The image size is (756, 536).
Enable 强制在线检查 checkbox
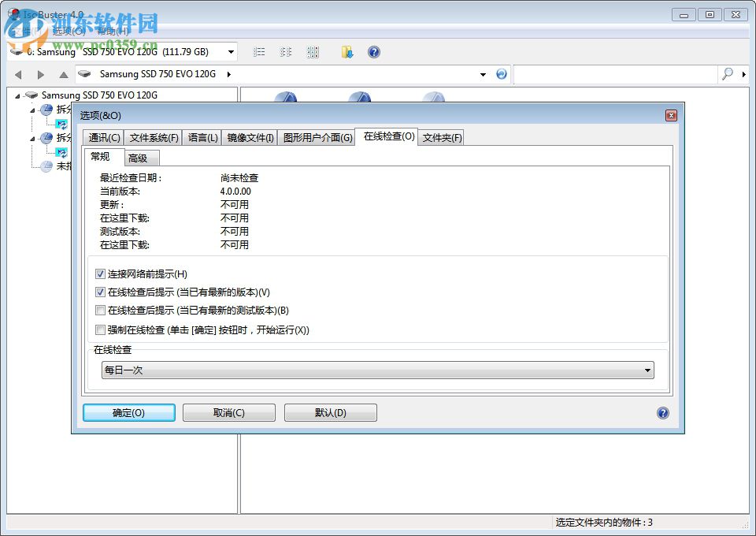tap(100, 329)
